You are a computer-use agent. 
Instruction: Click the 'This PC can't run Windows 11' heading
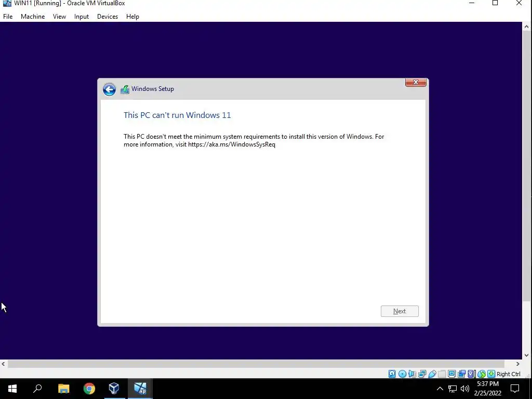177,115
